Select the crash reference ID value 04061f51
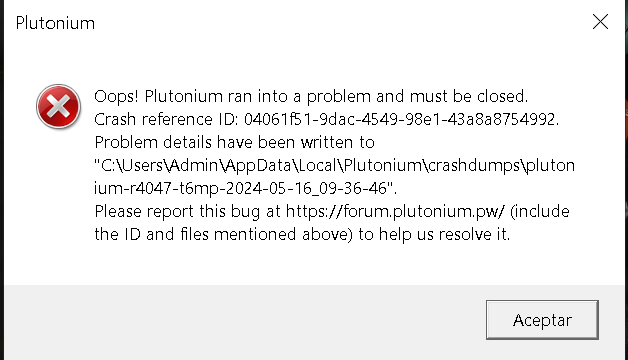This screenshot has width=628, height=360. (401, 119)
